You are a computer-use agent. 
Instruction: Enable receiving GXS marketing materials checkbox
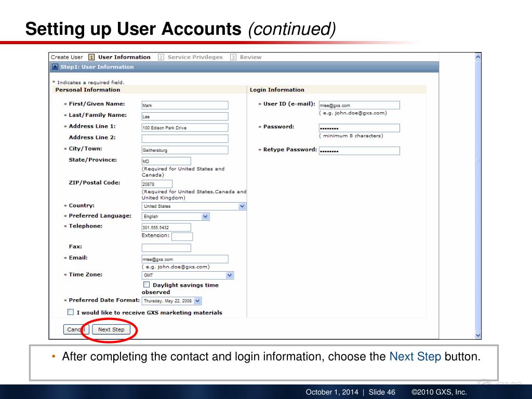71,312
